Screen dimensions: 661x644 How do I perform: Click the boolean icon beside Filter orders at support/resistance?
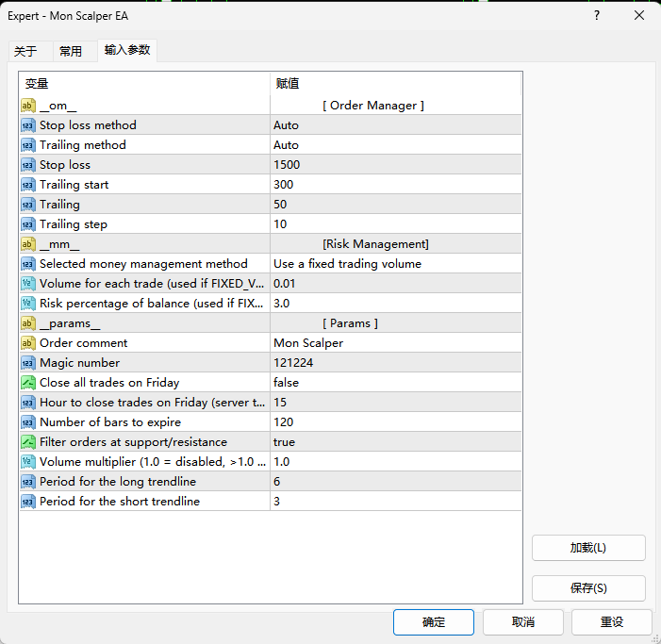click(27, 442)
